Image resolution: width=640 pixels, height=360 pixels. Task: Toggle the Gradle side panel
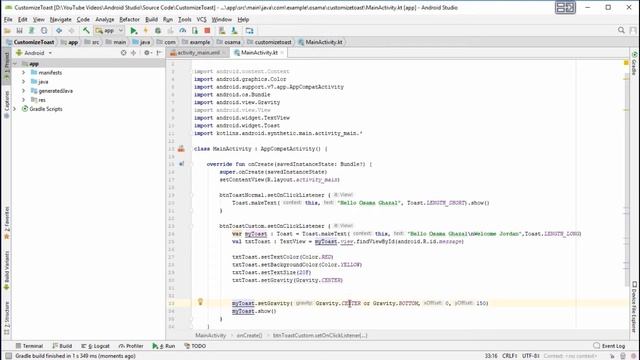click(x=634, y=63)
